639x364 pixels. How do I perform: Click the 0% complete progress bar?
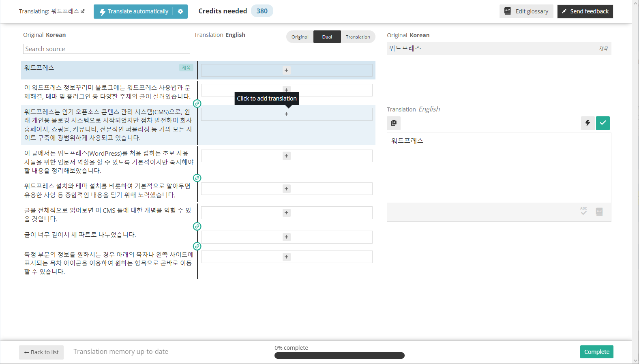339,355
